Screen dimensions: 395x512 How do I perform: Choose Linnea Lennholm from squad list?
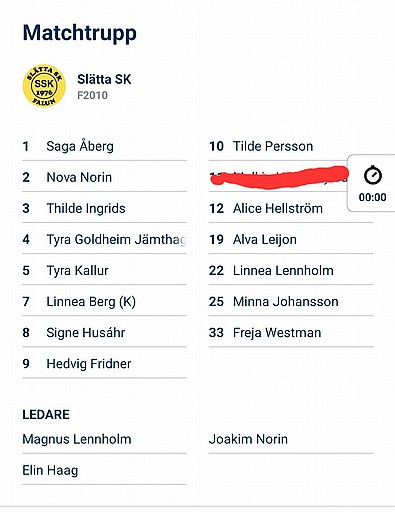(x=291, y=270)
